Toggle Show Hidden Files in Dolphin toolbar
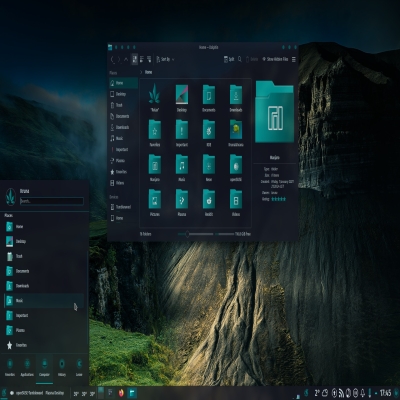Screen dimensions: 400x400 click(x=275, y=59)
